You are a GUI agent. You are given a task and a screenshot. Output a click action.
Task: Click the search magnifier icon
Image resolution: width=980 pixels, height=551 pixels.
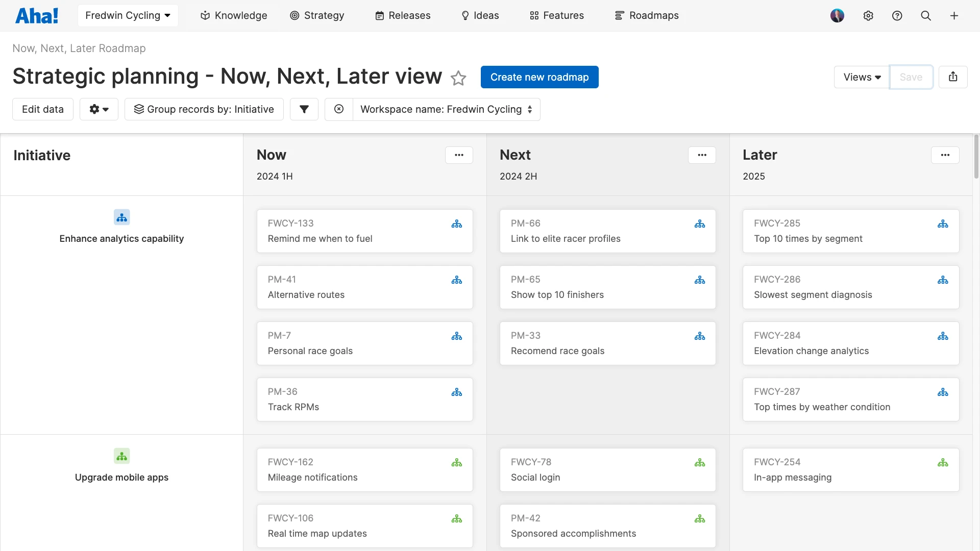tap(926, 16)
